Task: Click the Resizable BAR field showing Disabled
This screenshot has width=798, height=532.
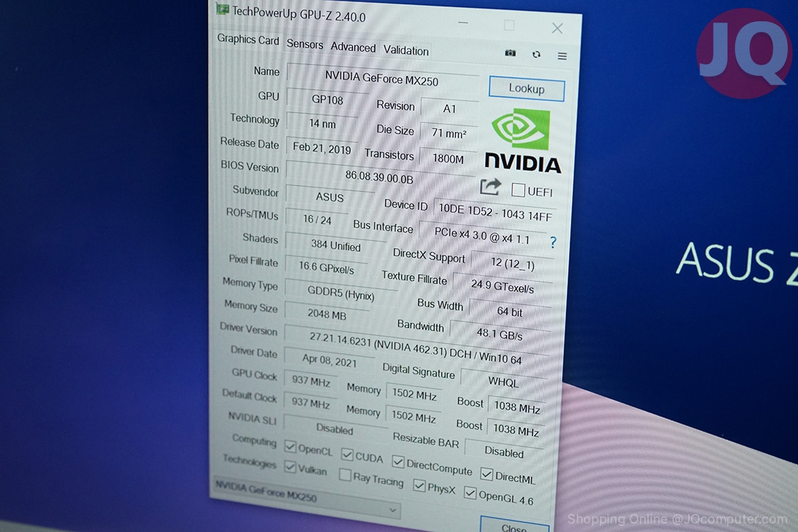Action: click(x=503, y=452)
